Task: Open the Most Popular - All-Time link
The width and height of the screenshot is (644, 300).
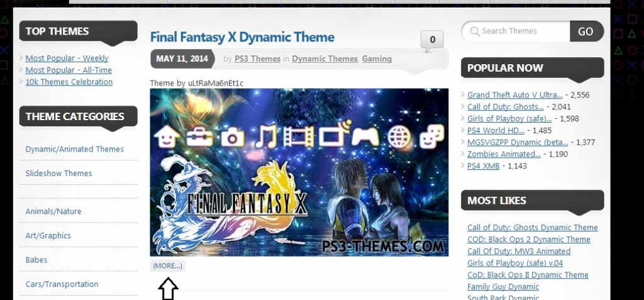Action: 69,70
